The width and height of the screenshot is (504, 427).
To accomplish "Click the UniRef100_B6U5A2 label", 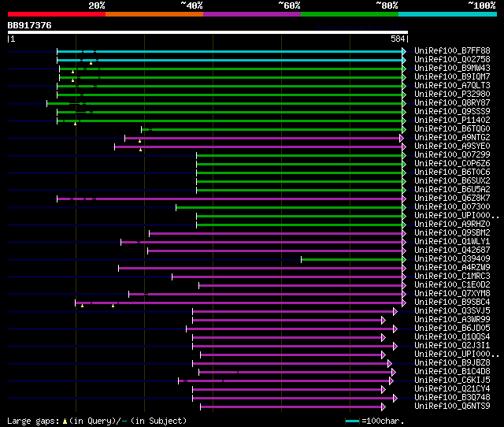I will click(452, 190).
